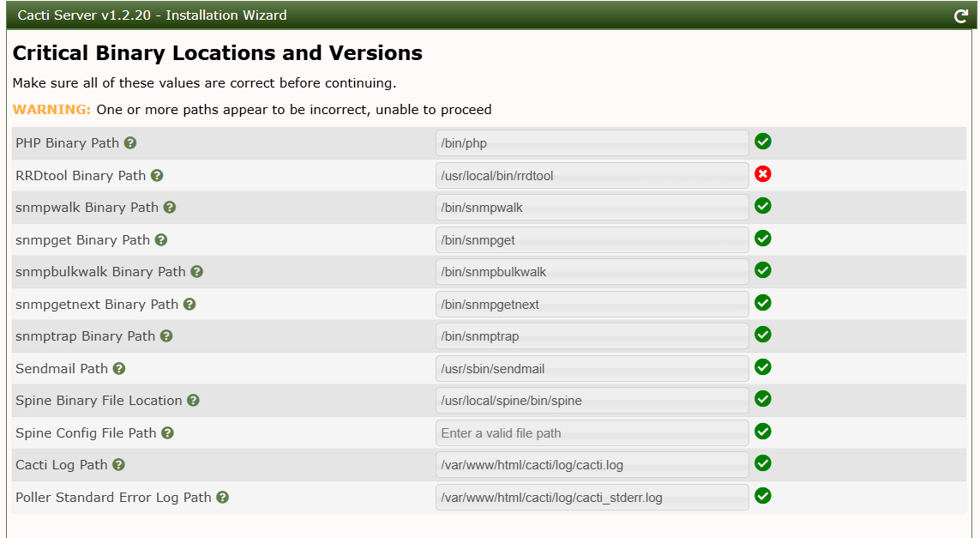
Task: Click help icon for Cacti Log Path
Action: pos(118,465)
